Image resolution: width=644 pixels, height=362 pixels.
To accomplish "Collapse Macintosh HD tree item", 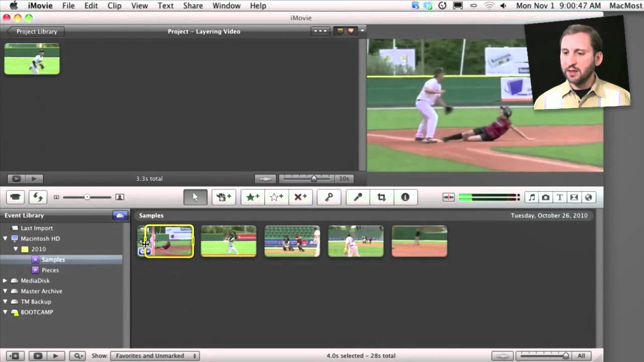I will click(5, 239).
